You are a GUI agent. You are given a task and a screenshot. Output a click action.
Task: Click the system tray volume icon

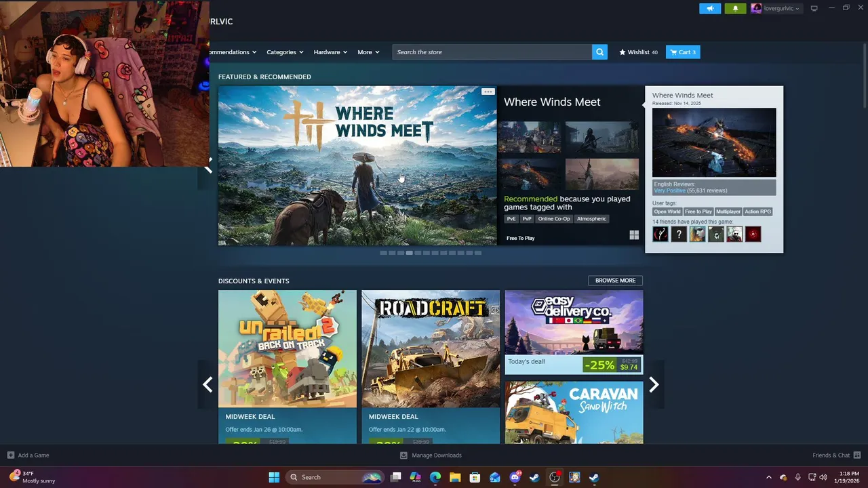823,477
